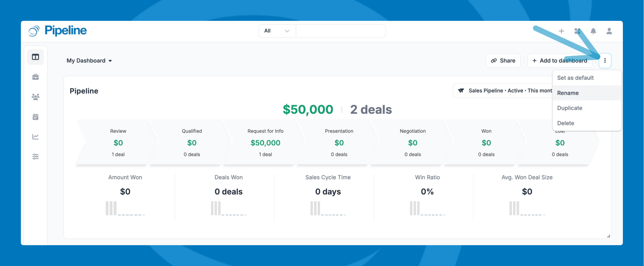Image resolution: width=644 pixels, height=266 pixels.
Task: Open the sliders settings icon in sidebar
Action: pos(36,157)
